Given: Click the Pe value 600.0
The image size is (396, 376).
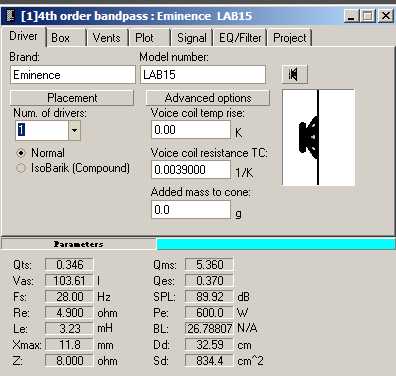Looking at the screenshot, I should tap(209, 313).
